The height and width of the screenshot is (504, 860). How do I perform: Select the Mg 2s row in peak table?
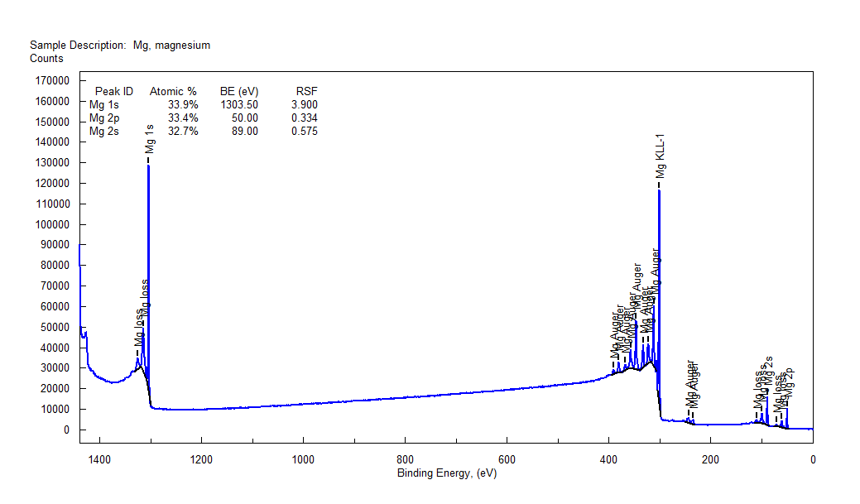tap(104, 132)
